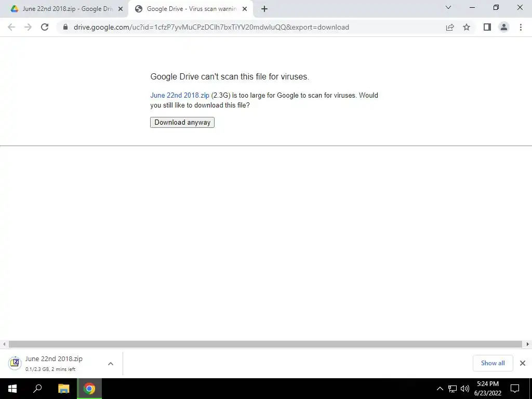Open Chrome's three-dot menu
The width and height of the screenshot is (532, 399).
click(521, 27)
